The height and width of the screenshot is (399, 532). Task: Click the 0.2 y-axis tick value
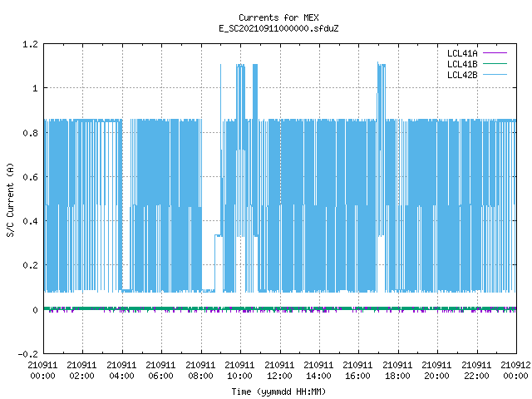pyautogui.click(x=30, y=265)
